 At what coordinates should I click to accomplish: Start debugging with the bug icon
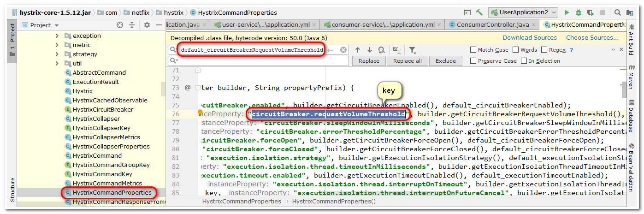578,12
